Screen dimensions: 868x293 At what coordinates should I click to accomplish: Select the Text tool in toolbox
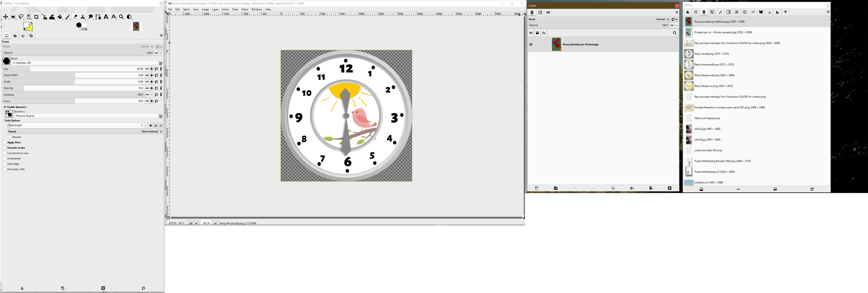point(106,17)
